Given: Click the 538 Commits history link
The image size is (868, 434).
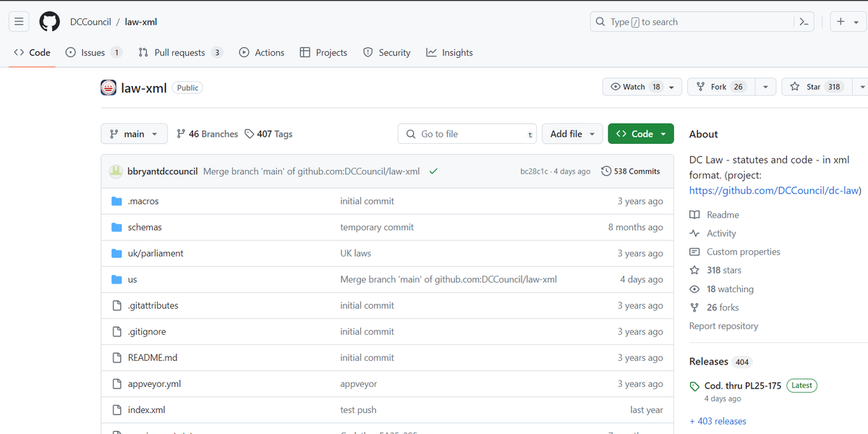Looking at the screenshot, I should click(631, 171).
